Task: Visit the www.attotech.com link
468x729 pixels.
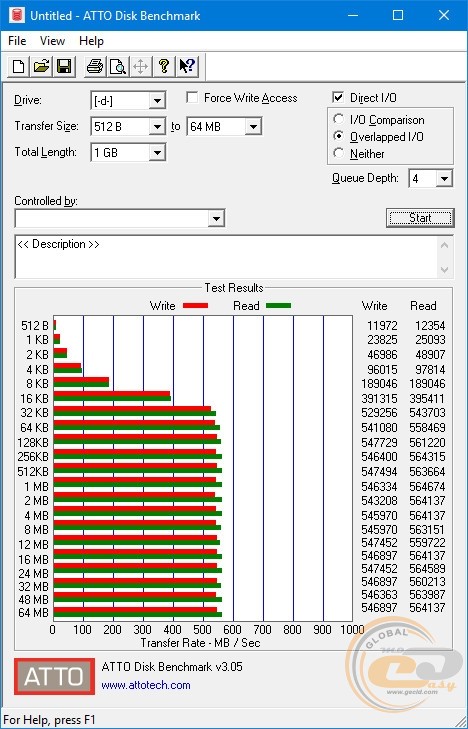Action: point(146,685)
